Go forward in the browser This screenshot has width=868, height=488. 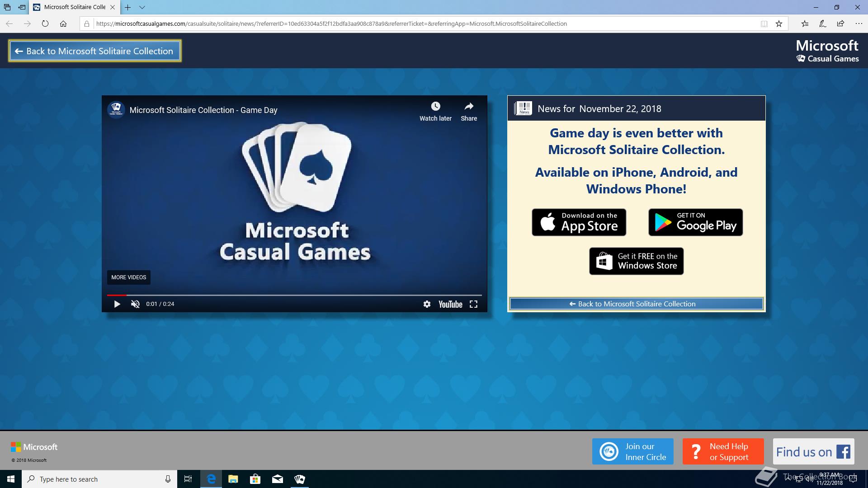(27, 23)
